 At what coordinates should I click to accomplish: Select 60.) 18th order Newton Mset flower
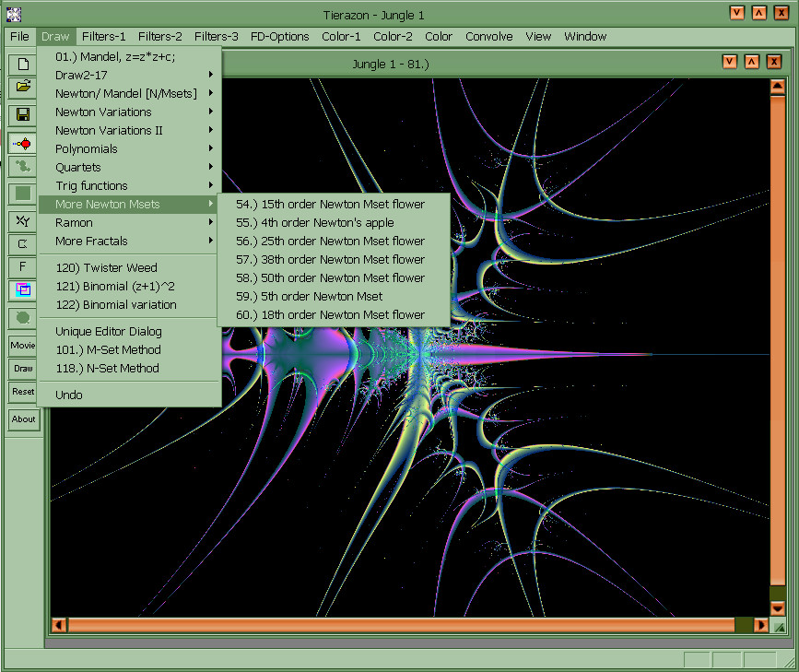click(x=334, y=314)
